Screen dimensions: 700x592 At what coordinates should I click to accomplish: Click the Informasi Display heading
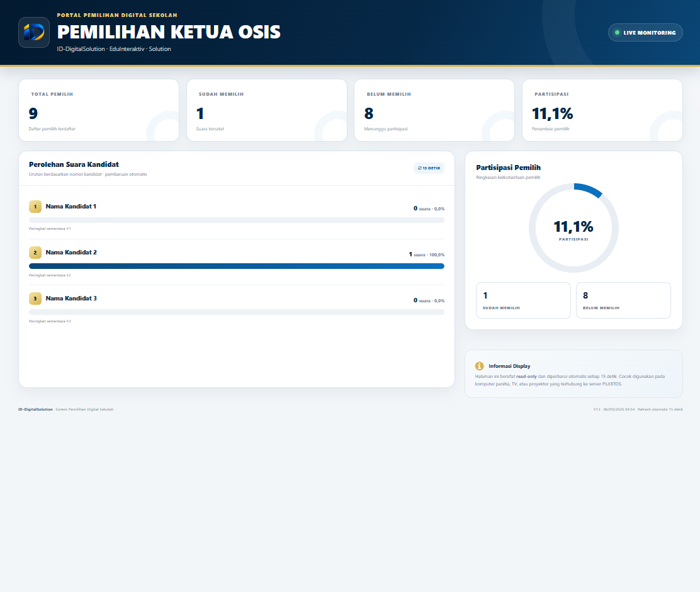pyautogui.click(x=509, y=366)
